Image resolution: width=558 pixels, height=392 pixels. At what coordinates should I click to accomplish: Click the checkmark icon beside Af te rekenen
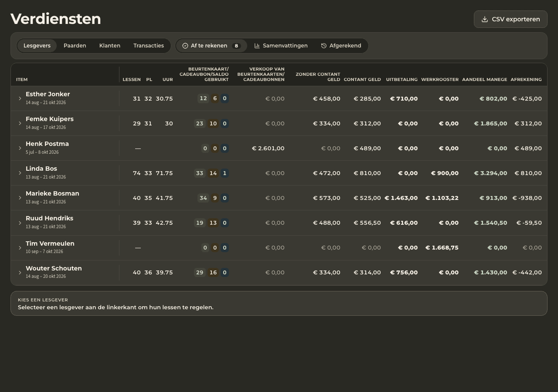pos(185,46)
